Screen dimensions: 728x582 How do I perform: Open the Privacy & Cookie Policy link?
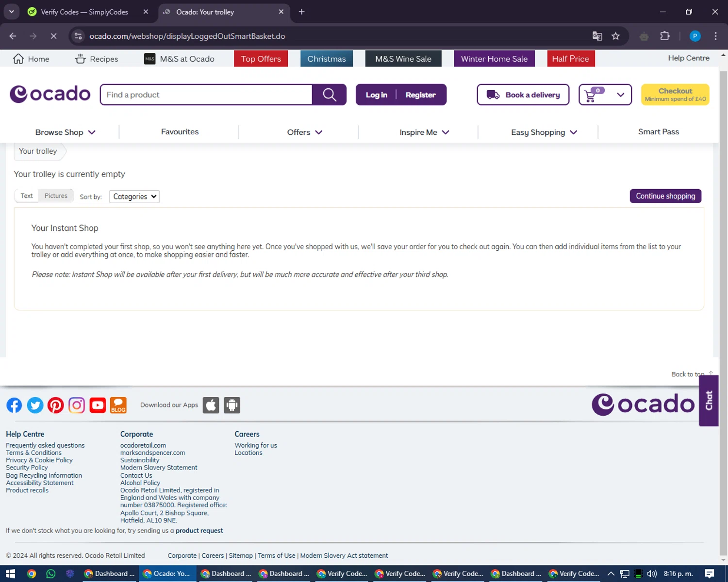[39, 460]
